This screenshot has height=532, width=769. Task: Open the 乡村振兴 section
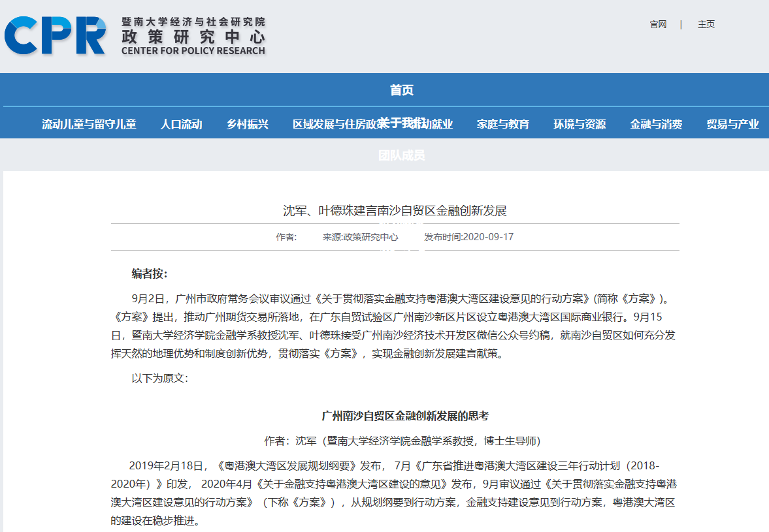click(248, 125)
